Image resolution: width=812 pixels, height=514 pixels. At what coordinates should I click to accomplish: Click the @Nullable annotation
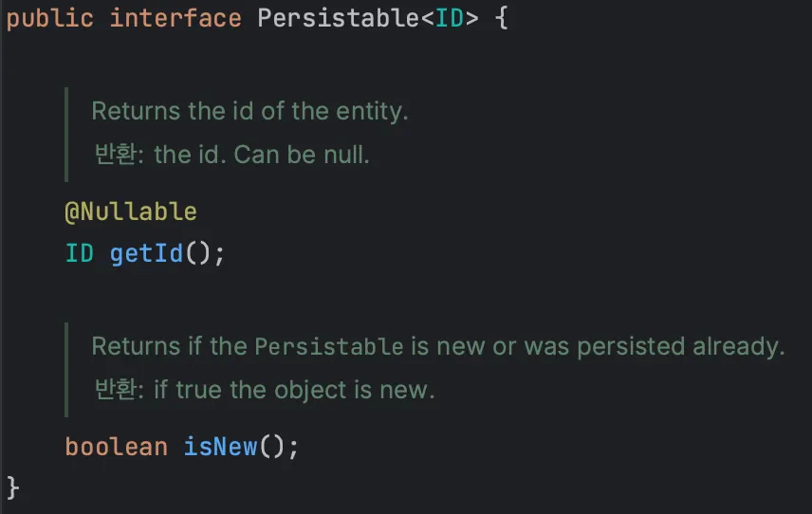131,211
